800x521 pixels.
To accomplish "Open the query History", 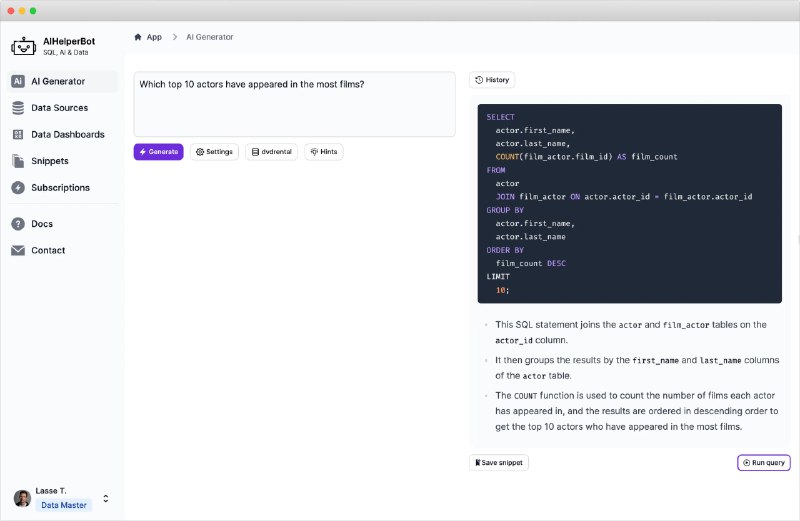I will tap(492, 80).
